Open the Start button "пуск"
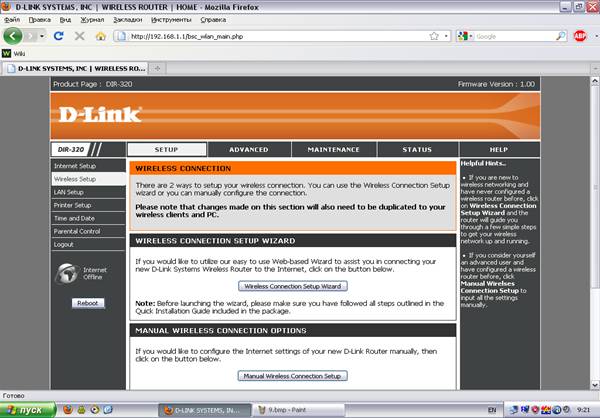The width and height of the screenshot is (600, 418). pyautogui.click(x=28, y=410)
